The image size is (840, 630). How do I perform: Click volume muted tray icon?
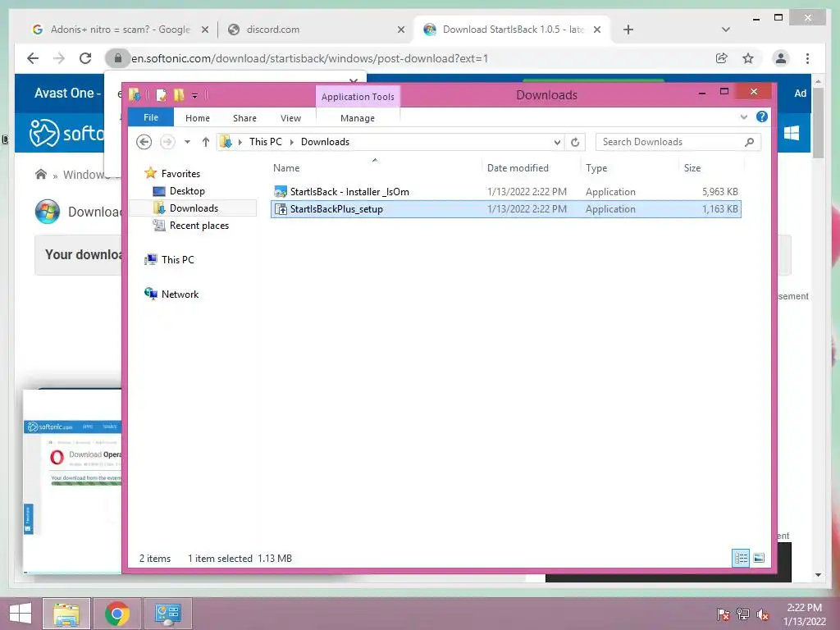coord(763,614)
